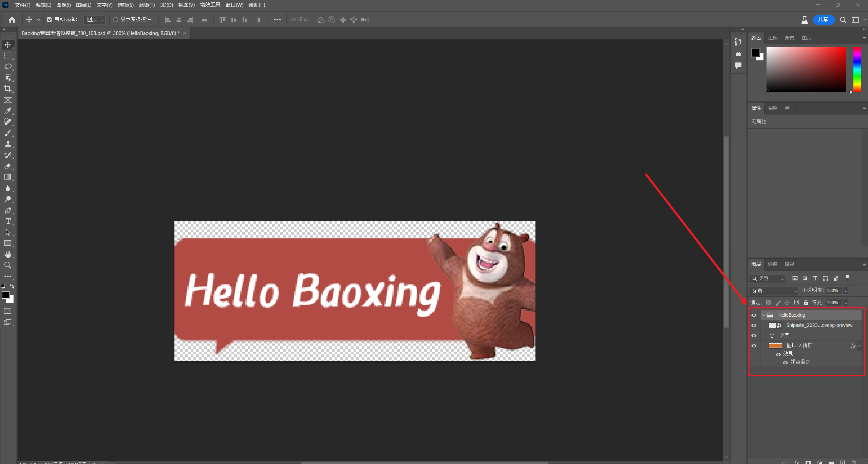The width and height of the screenshot is (868, 464).
Task: Open more align options (three dots)
Action: 277,20
